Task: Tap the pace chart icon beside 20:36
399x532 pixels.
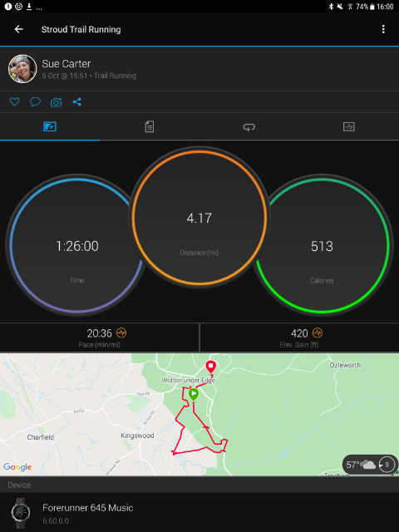Action: pos(121,332)
